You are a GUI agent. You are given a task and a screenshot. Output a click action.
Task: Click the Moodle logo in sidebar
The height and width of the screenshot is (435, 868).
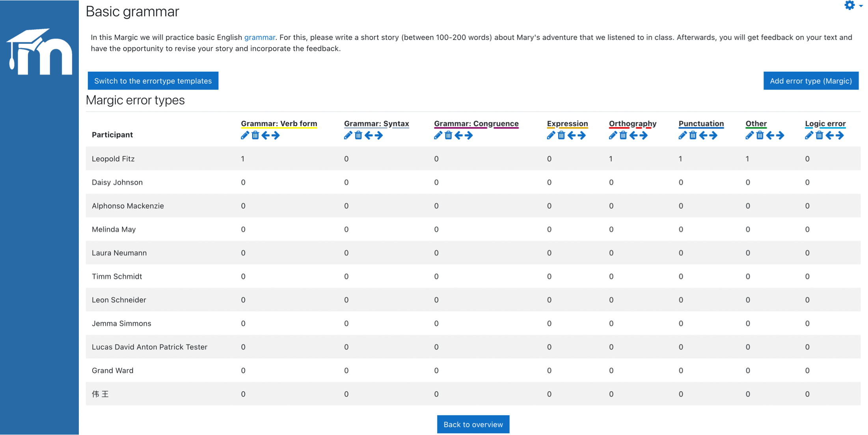pos(39,52)
